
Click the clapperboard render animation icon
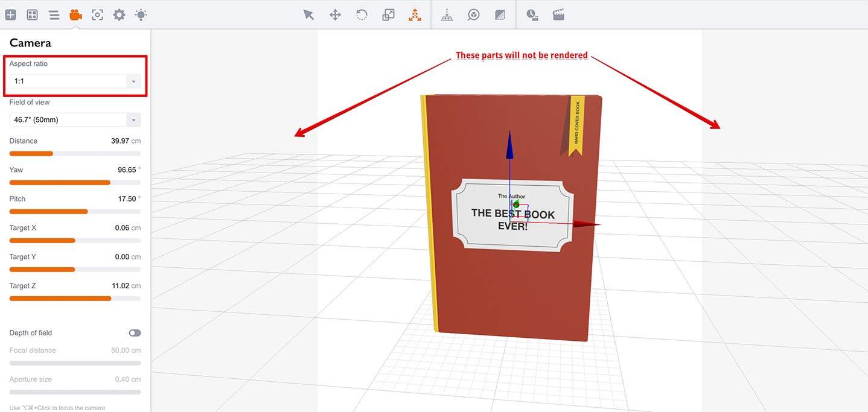[x=558, y=15]
